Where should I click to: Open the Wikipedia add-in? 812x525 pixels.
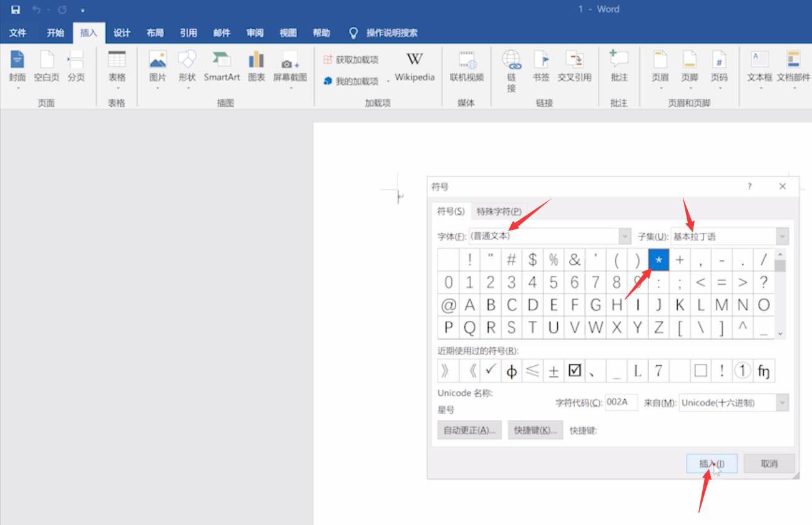coord(414,66)
